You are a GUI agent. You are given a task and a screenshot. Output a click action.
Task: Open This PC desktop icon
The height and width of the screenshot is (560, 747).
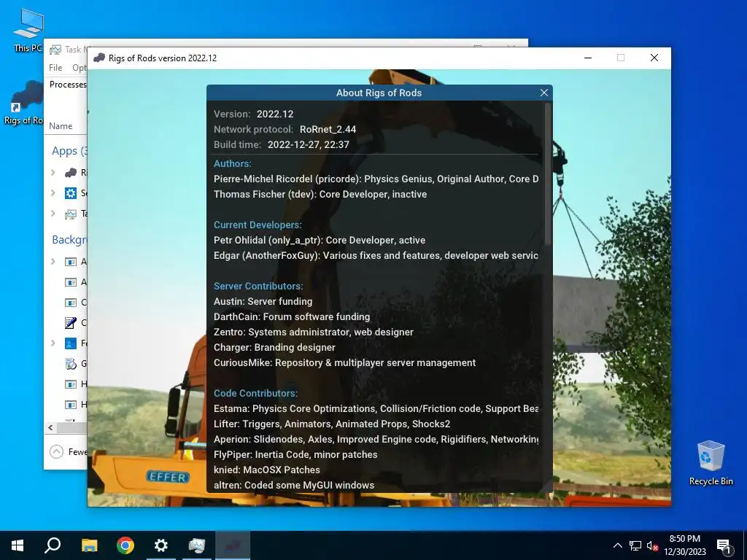(28, 31)
